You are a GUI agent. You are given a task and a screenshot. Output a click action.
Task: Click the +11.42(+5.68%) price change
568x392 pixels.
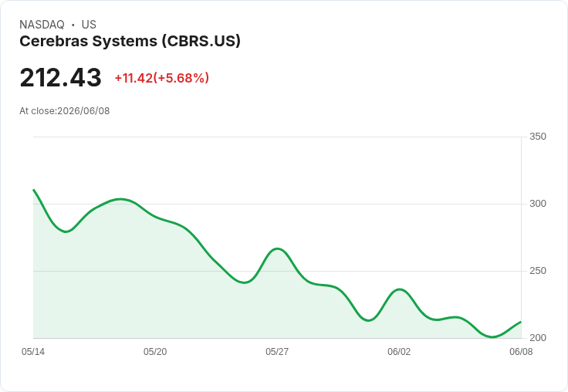162,78
